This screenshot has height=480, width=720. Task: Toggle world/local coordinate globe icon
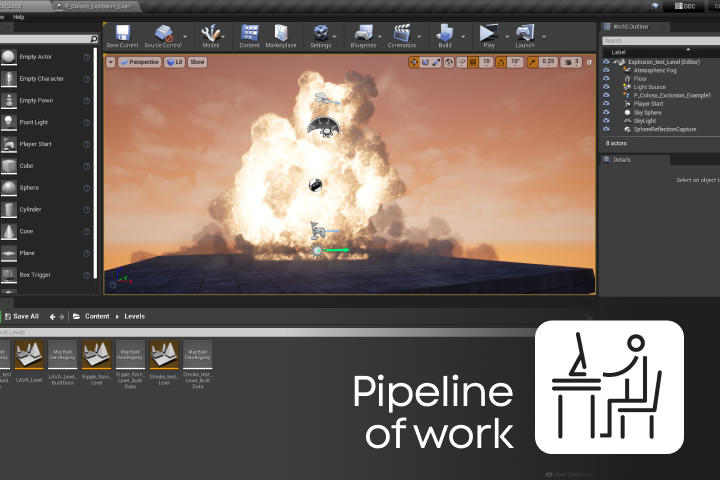pyautogui.click(x=449, y=62)
